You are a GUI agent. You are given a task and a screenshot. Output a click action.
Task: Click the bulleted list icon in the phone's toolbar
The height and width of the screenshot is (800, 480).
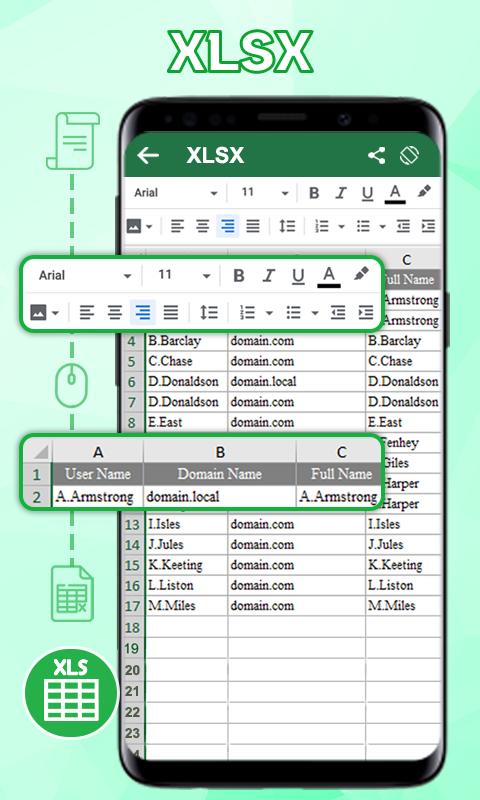[363, 226]
